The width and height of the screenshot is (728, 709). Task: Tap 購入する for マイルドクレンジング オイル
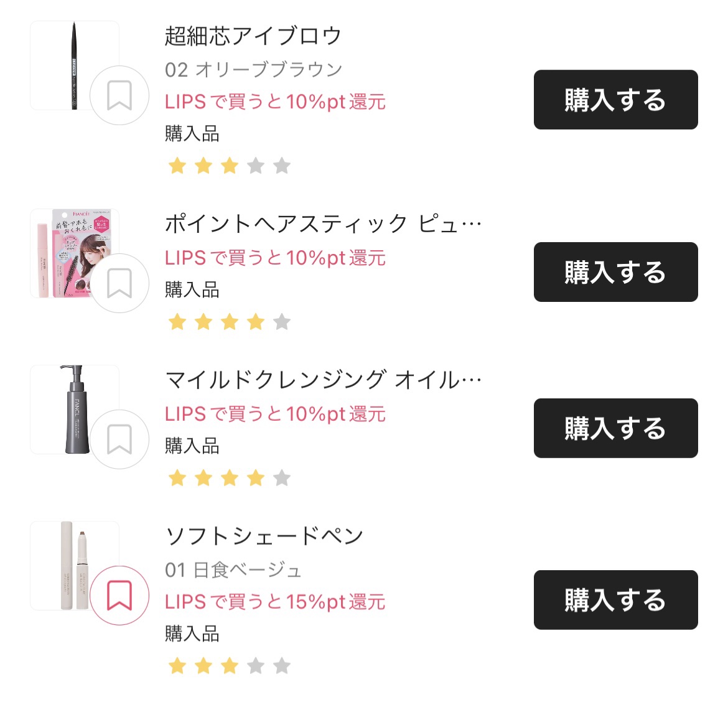click(x=615, y=428)
